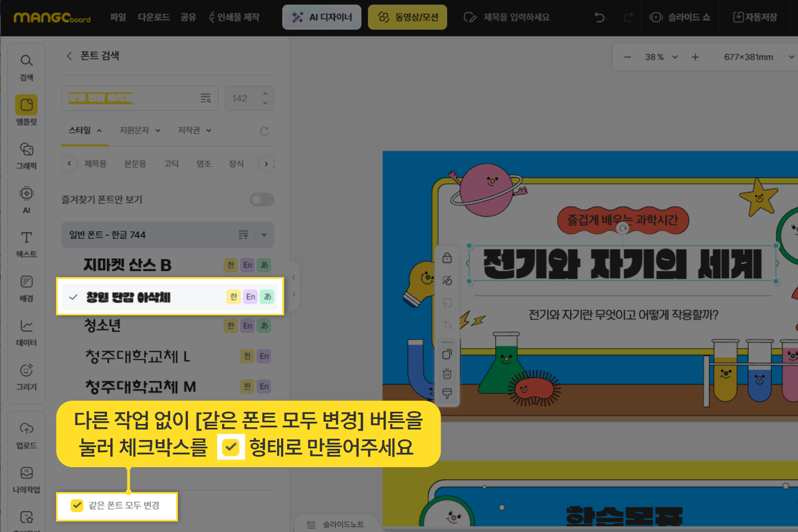The image size is (798, 532).
Task: Select the 텍스트 tool in sidebar
Action: click(x=26, y=243)
